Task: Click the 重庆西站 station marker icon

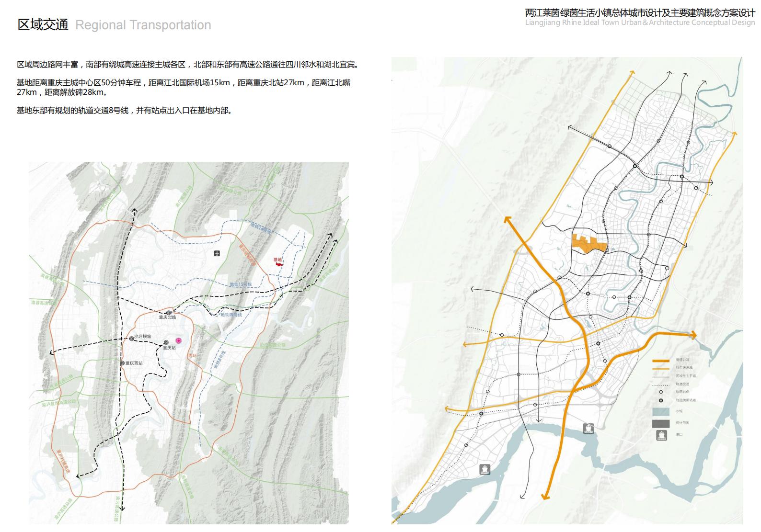Action: tap(123, 363)
